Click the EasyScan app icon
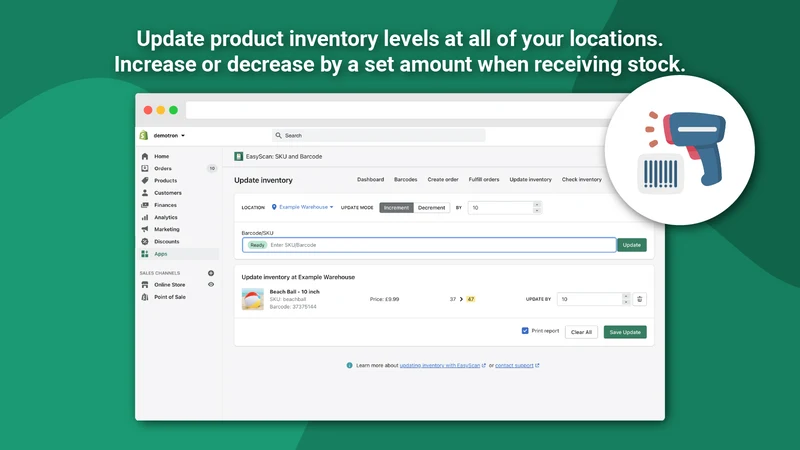The height and width of the screenshot is (450, 800). tap(238, 157)
